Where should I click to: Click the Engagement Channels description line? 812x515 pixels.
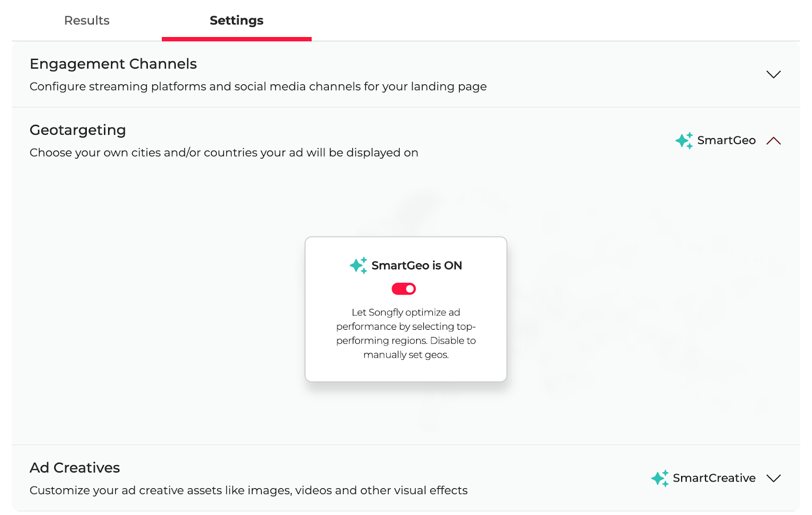click(258, 87)
